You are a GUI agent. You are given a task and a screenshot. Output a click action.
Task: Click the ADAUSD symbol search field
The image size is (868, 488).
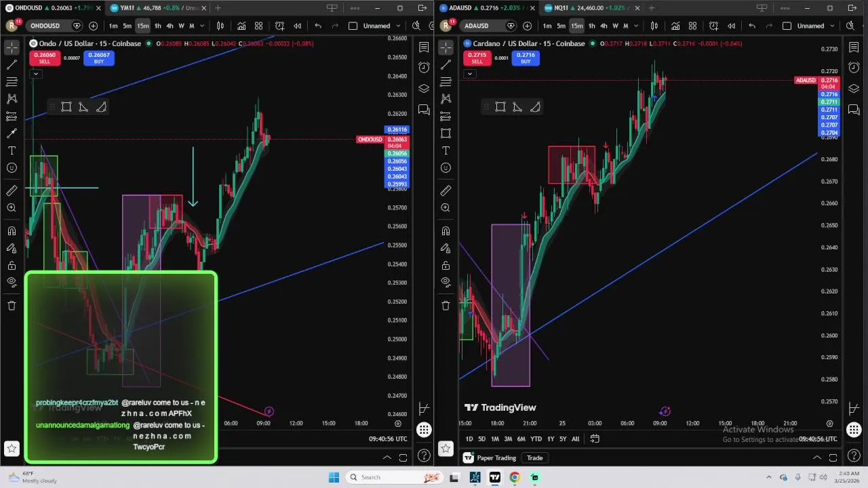click(x=489, y=26)
